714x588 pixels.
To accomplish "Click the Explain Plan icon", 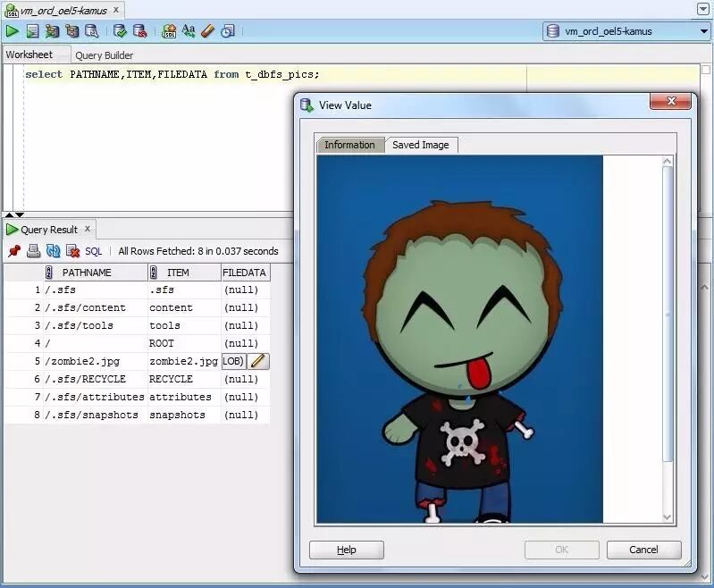I will (x=52, y=31).
